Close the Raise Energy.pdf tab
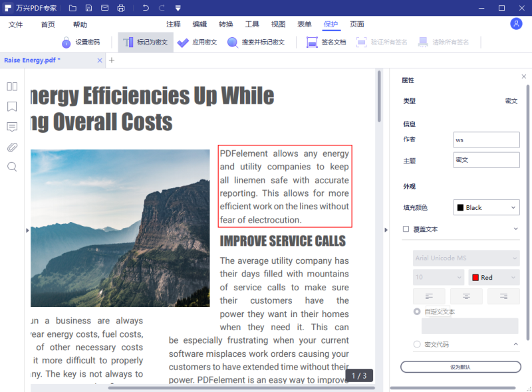This screenshot has width=532, height=392. pos(100,60)
